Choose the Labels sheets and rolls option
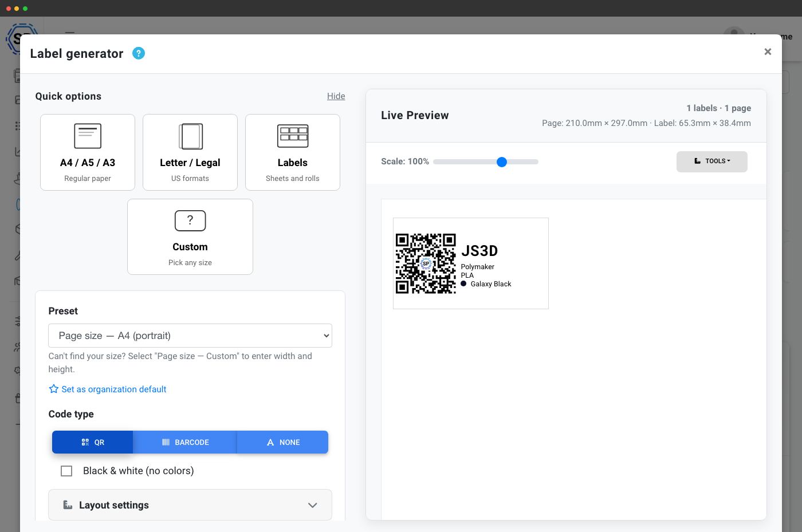This screenshot has height=532, width=802. 293,152
